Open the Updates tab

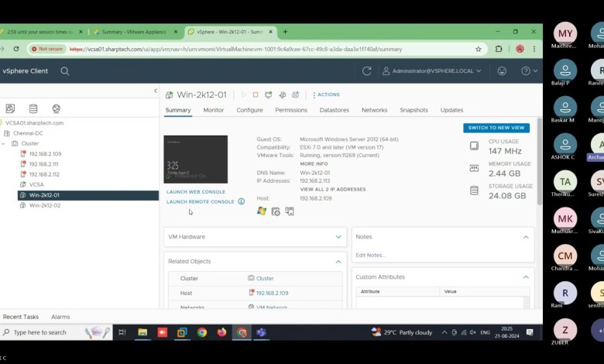(x=452, y=110)
